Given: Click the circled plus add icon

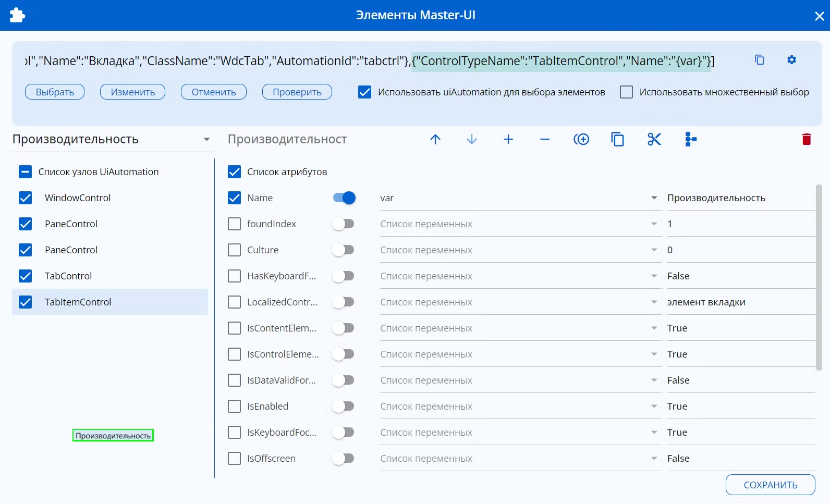Looking at the screenshot, I should (x=581, y=139).
